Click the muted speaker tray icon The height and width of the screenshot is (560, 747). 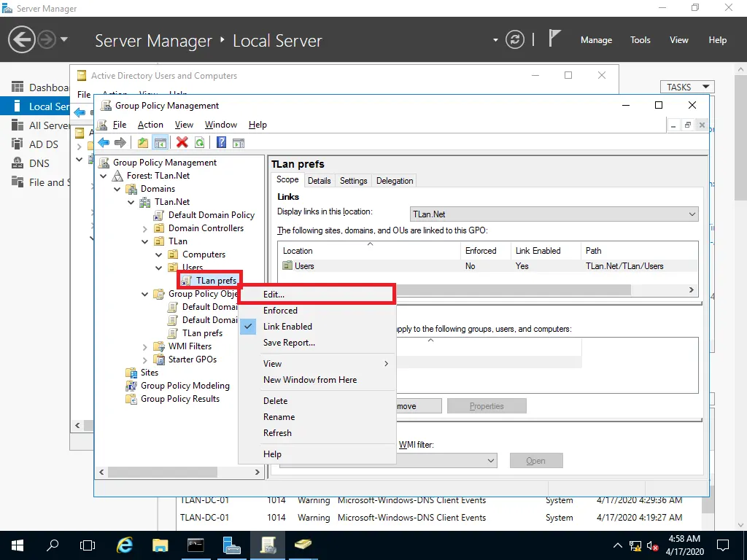tap(652, 545)
